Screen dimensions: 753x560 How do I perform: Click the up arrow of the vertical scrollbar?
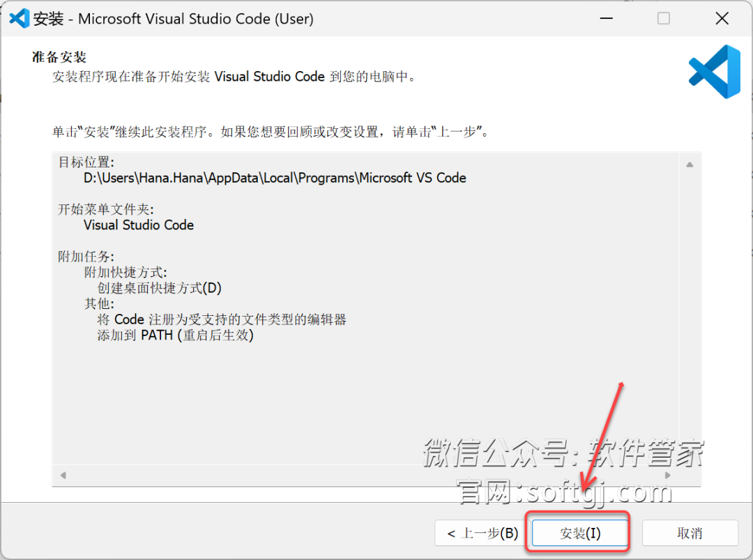[x=690, y=165]
